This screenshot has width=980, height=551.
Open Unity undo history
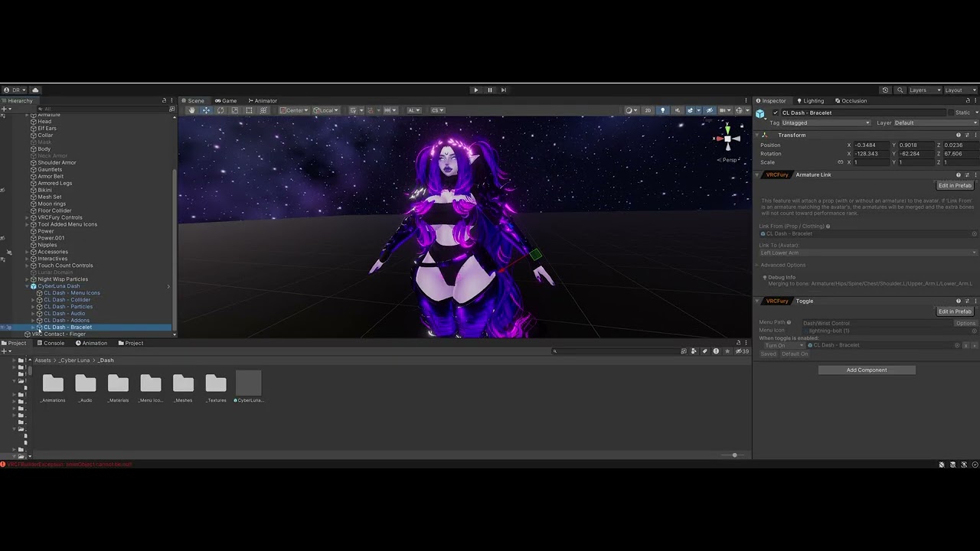pyautogui.click(x=886, y=90)
